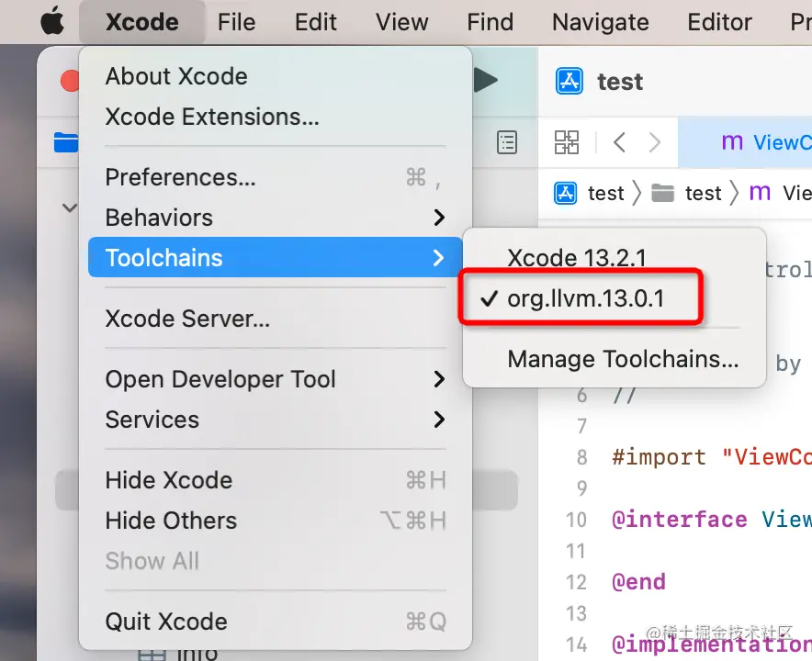Image resolution: width=812 pixels, height=661 pixels.
Task: Open the related items grid icon
Action: 567,142
